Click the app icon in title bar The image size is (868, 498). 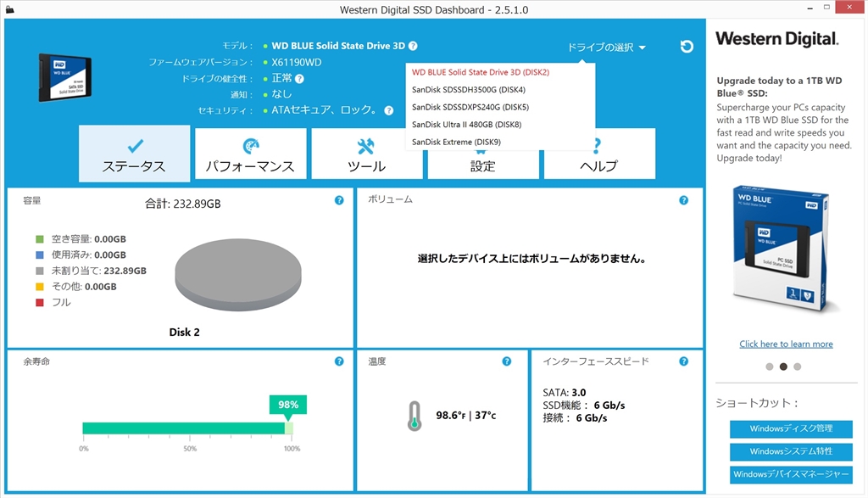coord(9,9)
